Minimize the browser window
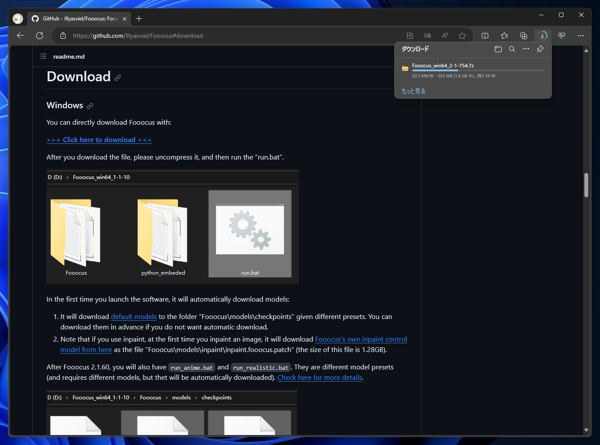Image resolution: width=600 pixels, height=445 pixels. point(541,15)
